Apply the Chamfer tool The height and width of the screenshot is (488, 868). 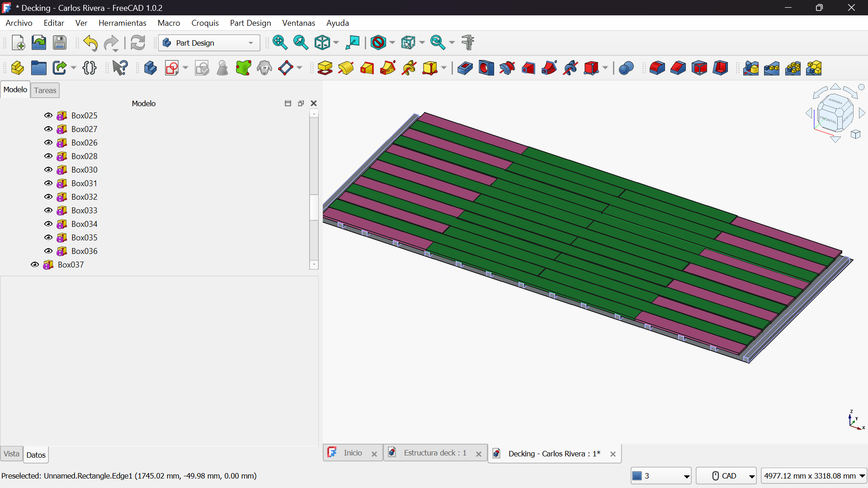pos(678,68)
